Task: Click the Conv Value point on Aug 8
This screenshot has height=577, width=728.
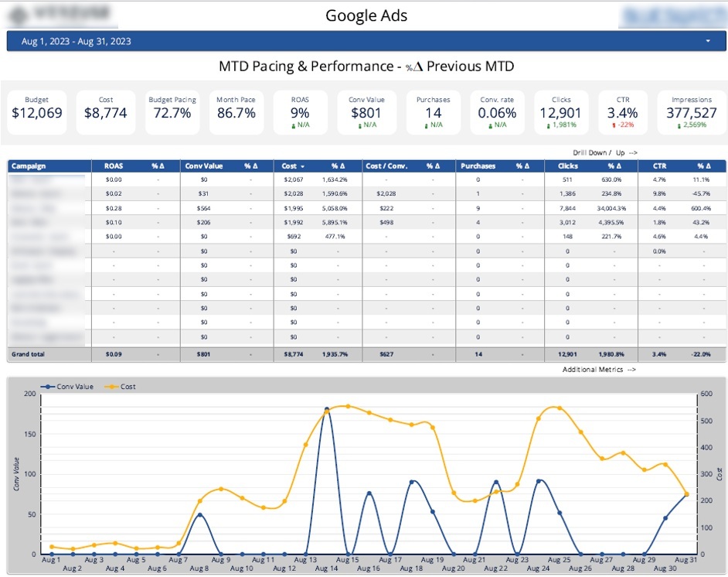Action: [199, 515]
